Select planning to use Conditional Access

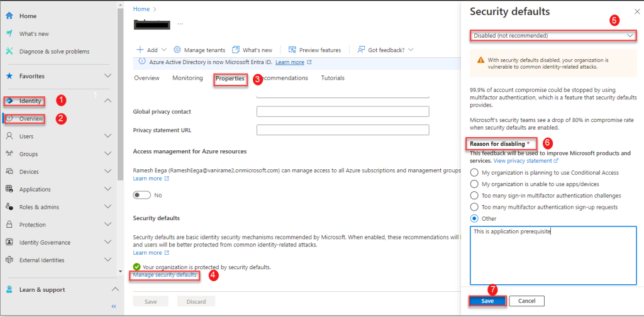474,172
